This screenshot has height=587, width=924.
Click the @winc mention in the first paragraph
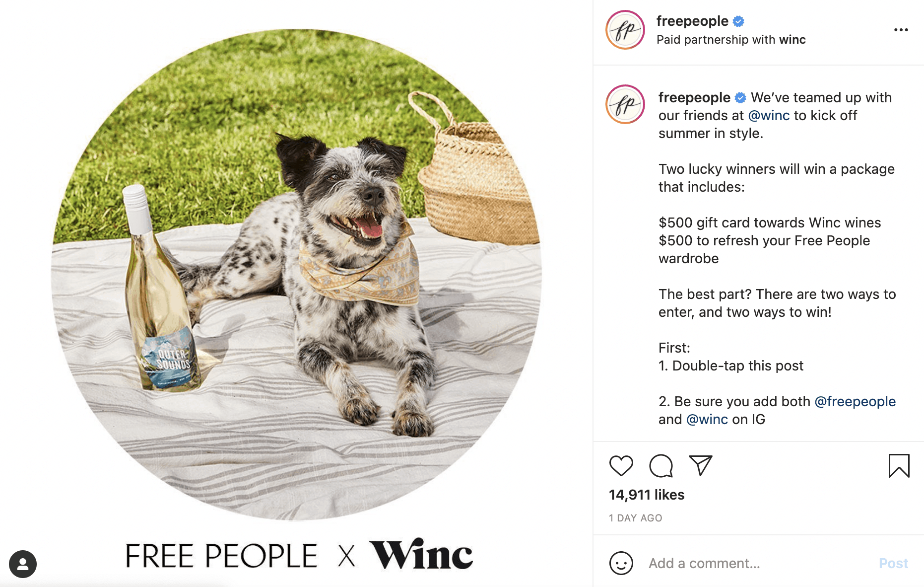(769, 115)
